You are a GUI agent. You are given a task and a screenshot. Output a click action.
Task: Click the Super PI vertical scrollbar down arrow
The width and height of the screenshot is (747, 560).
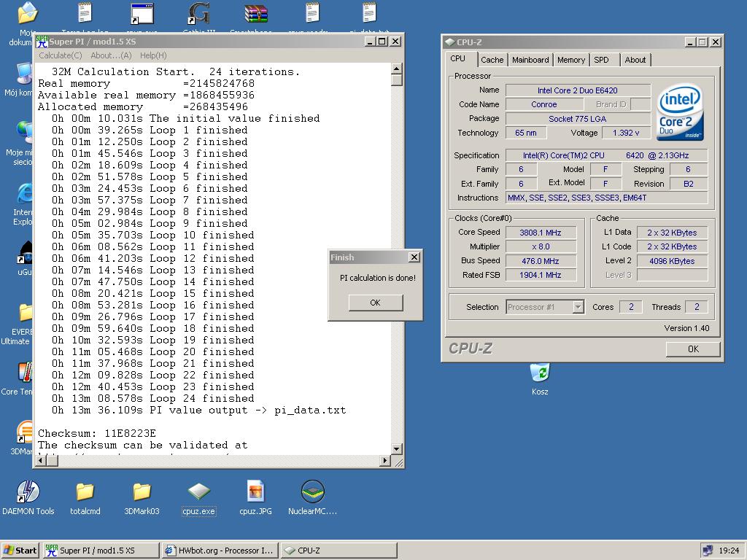[x=396, y=448]
